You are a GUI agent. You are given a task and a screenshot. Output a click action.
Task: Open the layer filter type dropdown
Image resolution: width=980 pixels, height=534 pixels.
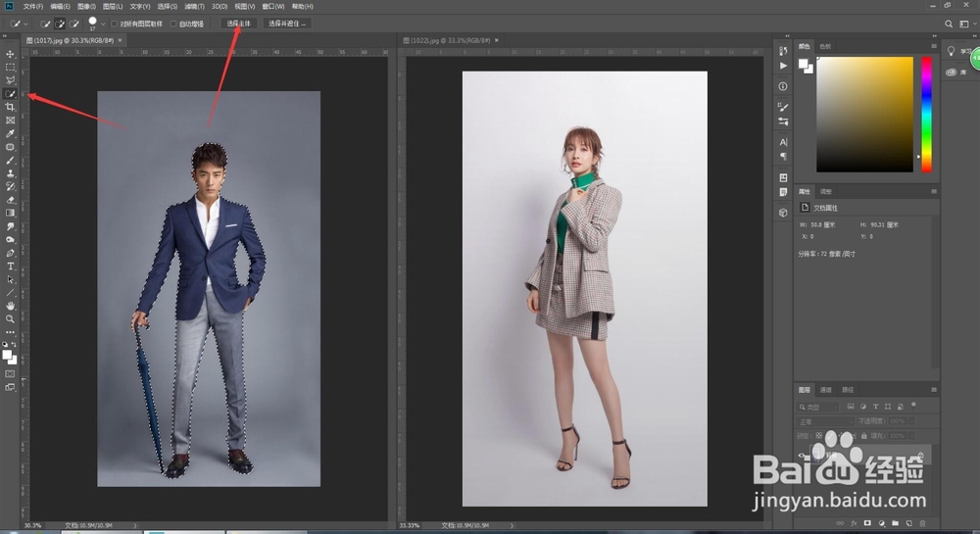pyautogui.click(x=818, y=407)
